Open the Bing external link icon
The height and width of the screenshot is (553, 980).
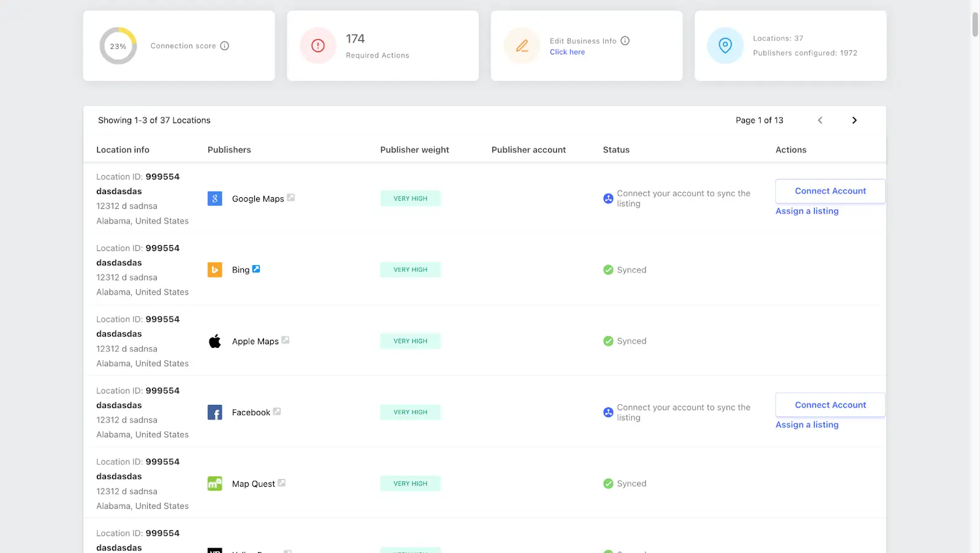(x=256, y=269)
